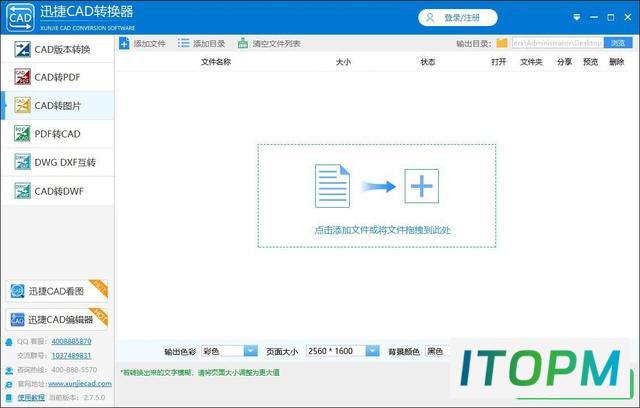This screenshot has height=408, width=640.
Task: Click the output directory path field
Action: [558, 43]
